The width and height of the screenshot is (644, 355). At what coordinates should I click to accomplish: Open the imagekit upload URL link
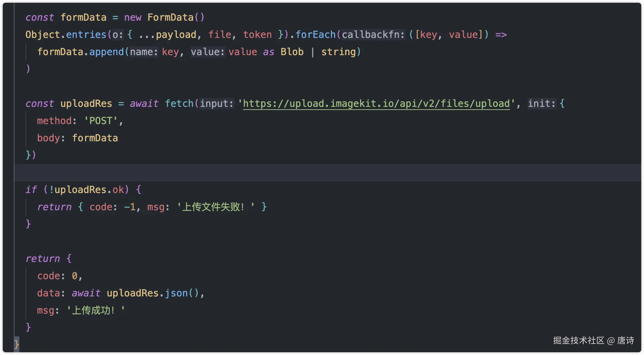(x=376, y=104)
